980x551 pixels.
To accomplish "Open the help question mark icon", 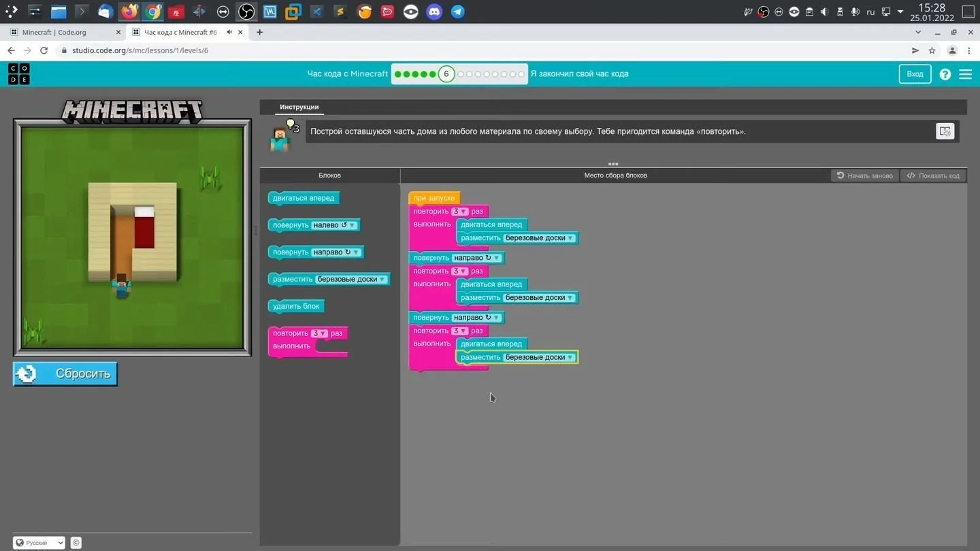I will coord(945,74).
